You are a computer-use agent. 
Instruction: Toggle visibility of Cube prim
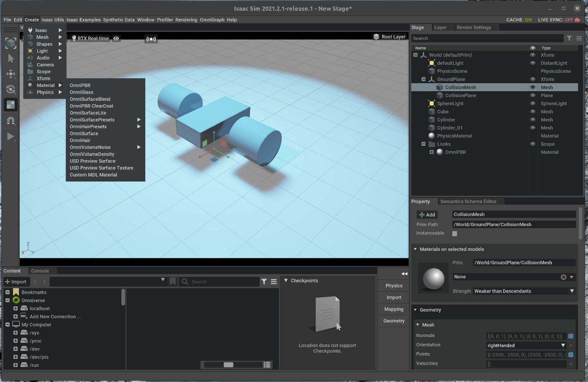533,112
